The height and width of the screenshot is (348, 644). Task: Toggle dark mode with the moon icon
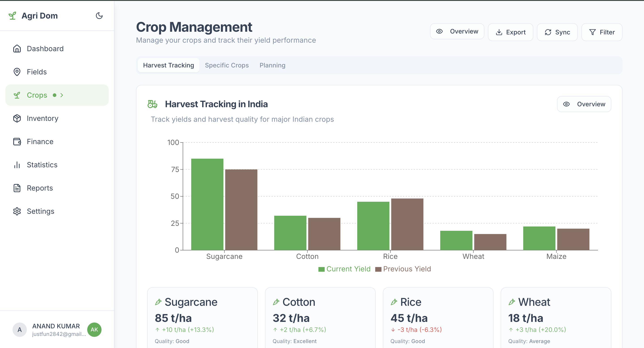coord(99,16)
